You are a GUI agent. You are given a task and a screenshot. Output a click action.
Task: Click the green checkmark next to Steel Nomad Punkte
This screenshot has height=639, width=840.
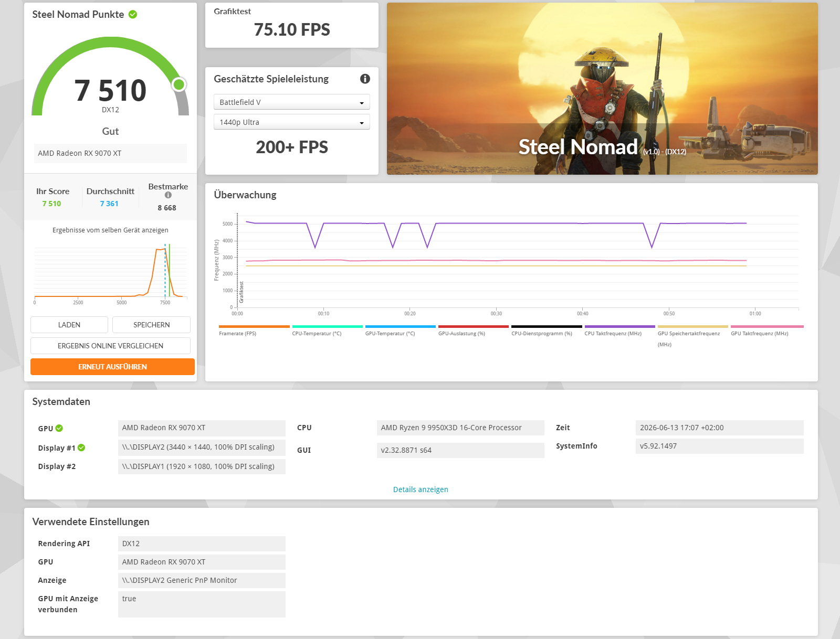pos(133,14)
